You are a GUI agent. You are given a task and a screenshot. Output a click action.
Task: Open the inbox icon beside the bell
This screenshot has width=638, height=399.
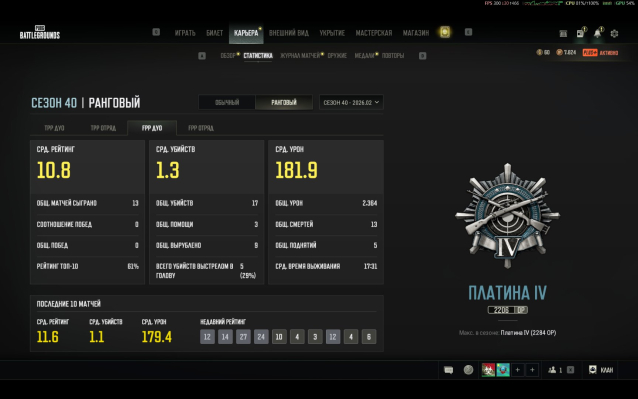click(x=581, y=33)
